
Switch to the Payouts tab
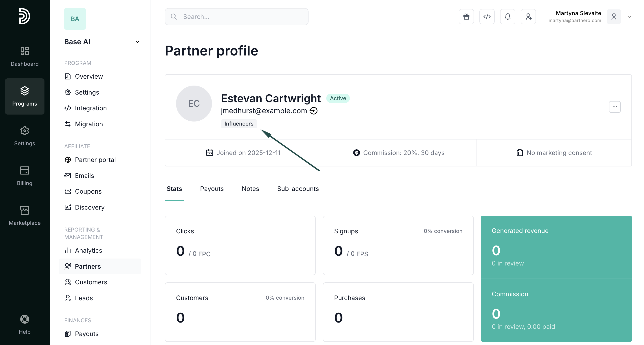212,189
